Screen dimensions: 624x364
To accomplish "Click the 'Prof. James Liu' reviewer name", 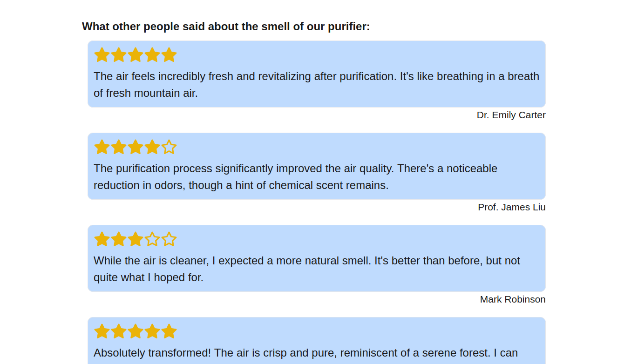I will (x=511, y=207).
